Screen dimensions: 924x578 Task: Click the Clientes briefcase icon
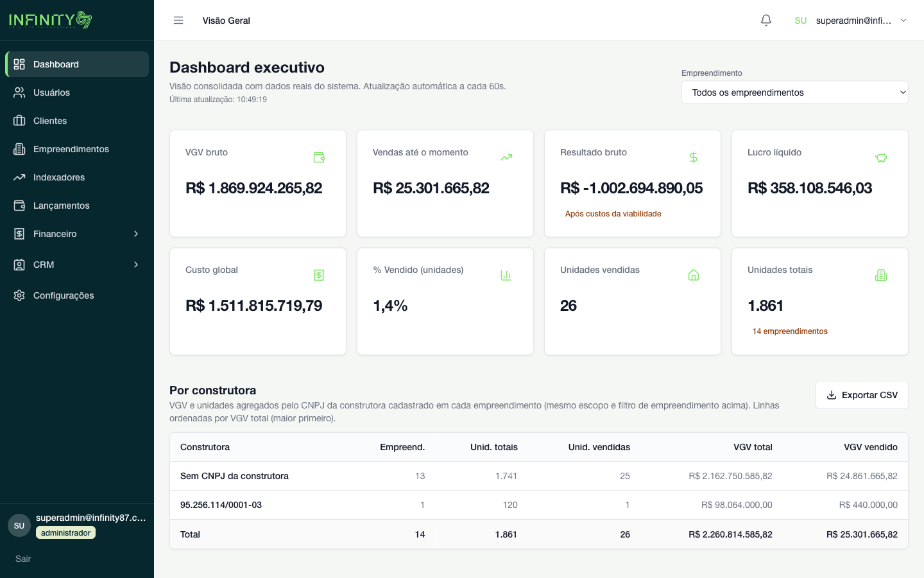coord(19,121)
